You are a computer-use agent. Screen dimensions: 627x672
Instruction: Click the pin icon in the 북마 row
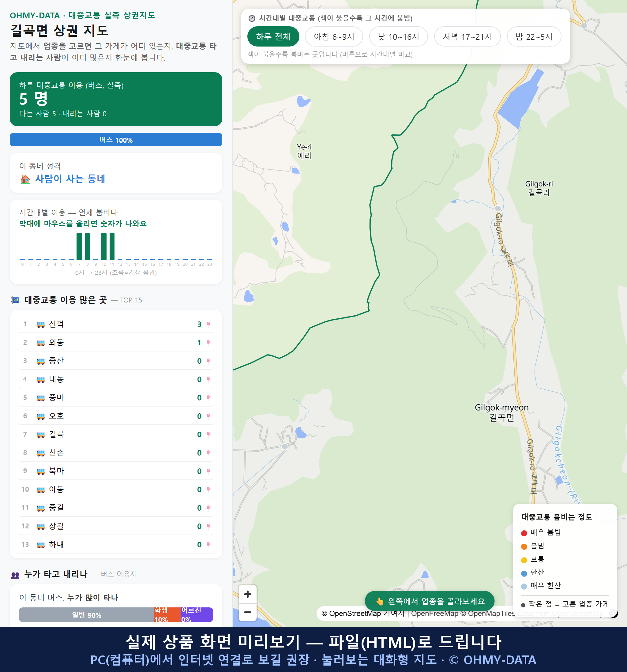pos(208,471)
